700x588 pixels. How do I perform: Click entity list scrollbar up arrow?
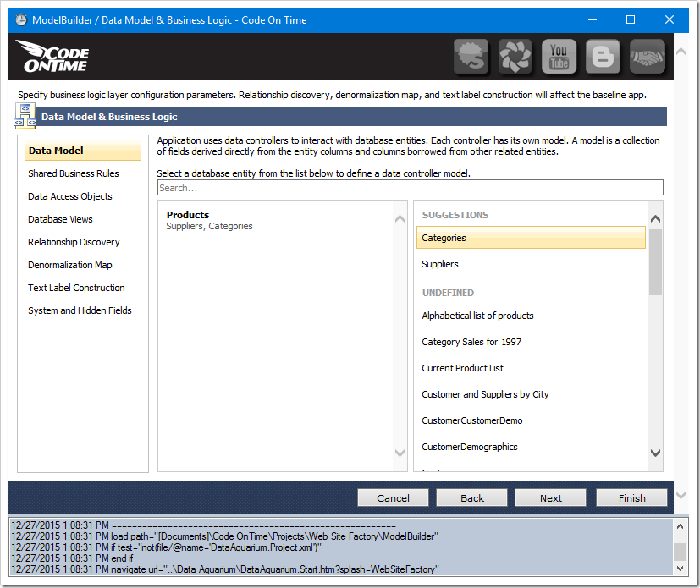[655, 218]
